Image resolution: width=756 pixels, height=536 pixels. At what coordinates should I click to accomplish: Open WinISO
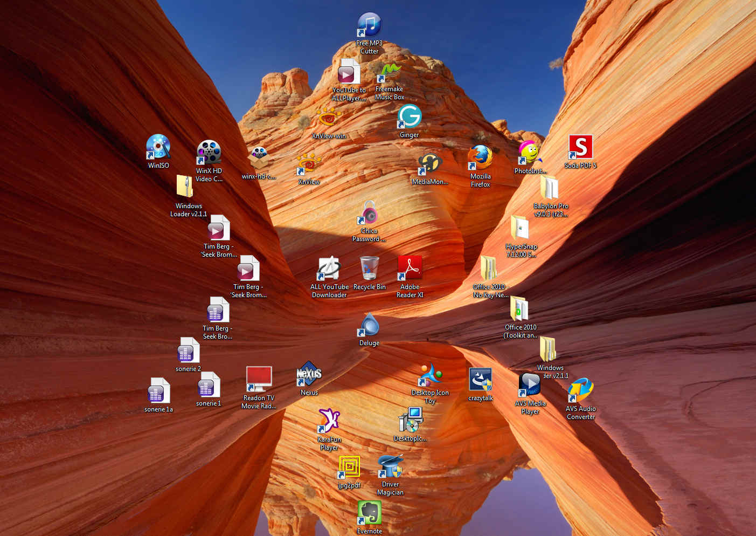tap(158, 146)
